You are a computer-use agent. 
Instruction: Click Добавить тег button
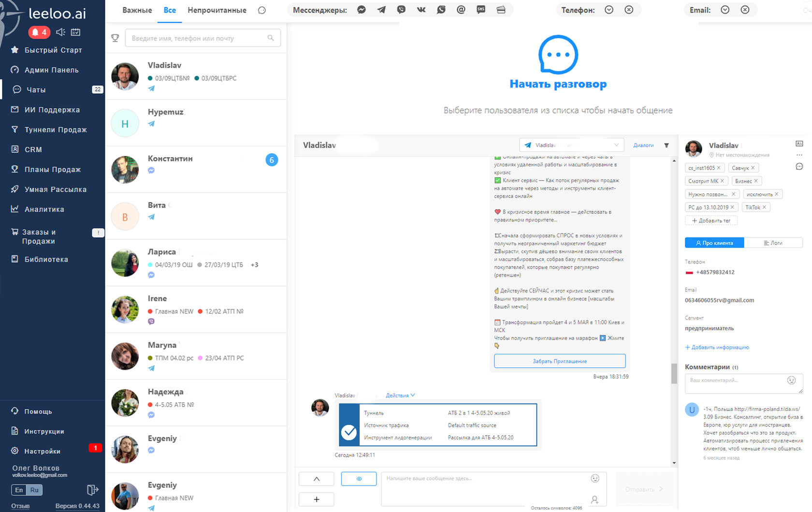(711, 220)
